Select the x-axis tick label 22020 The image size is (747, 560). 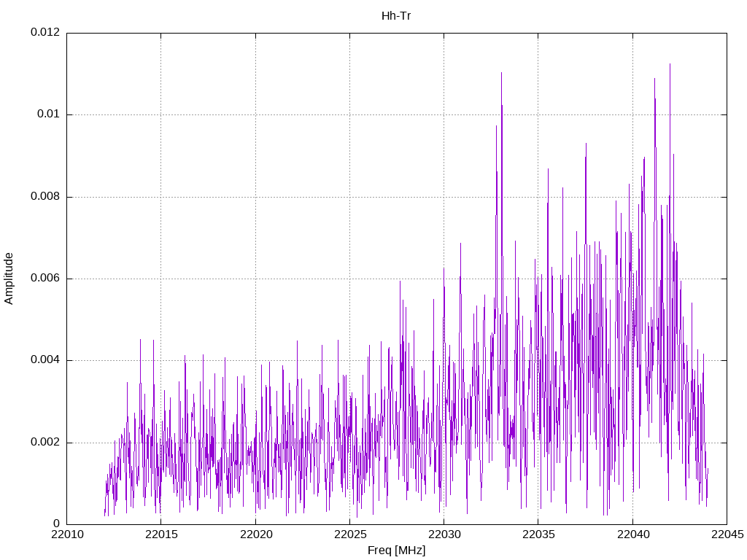[x=256, y=534]
